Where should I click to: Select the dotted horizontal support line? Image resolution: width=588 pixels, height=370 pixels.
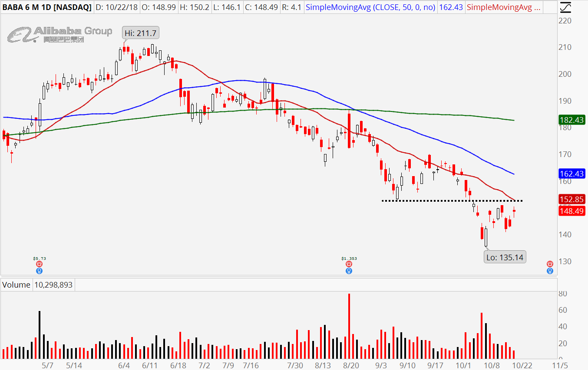[x=452, y=201]
